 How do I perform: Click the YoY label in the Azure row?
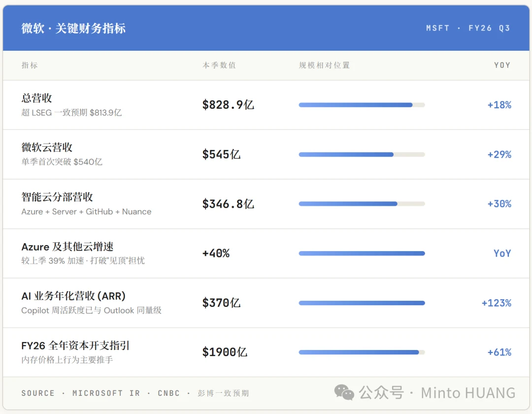click(502, 254)
